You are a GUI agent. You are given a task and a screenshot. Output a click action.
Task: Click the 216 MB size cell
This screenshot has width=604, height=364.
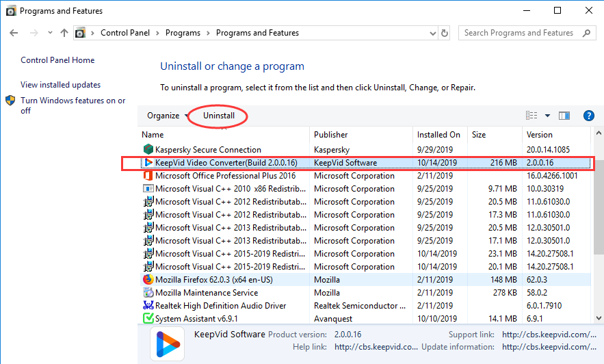pos(503,163)
